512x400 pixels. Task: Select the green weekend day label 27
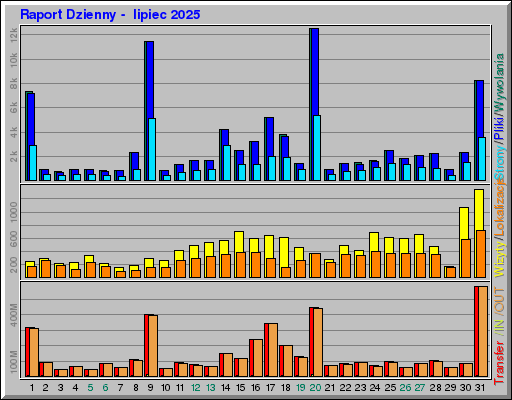point(420,388)
